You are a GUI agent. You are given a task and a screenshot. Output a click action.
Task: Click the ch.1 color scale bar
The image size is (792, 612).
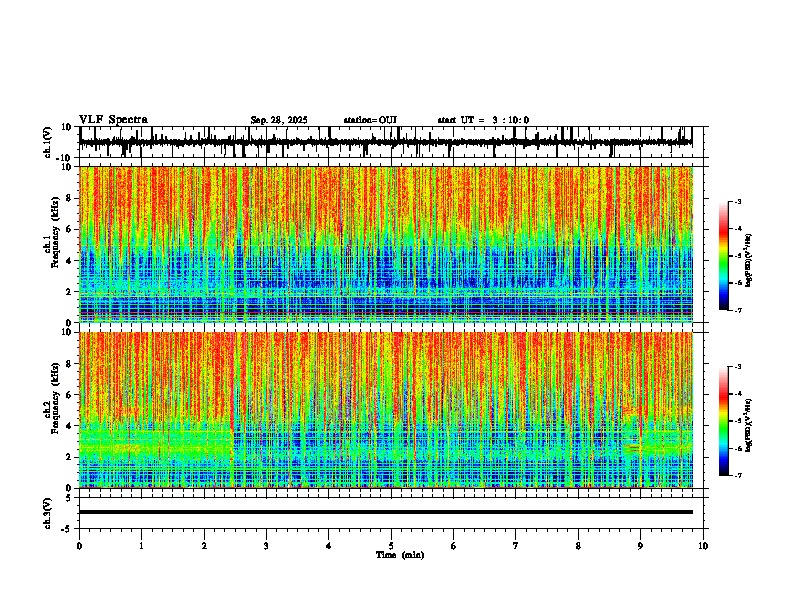[x=724, y=256]
